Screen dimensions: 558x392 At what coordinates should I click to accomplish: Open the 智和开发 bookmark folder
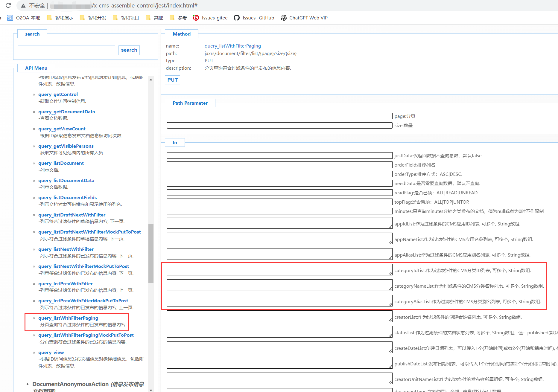[x=93, y=18]
